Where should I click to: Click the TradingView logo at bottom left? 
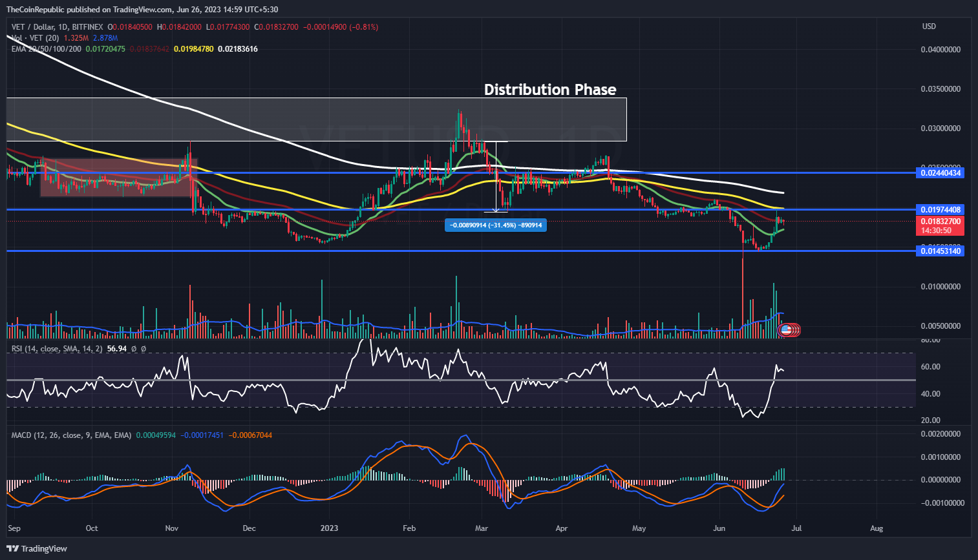click(37, 548)
